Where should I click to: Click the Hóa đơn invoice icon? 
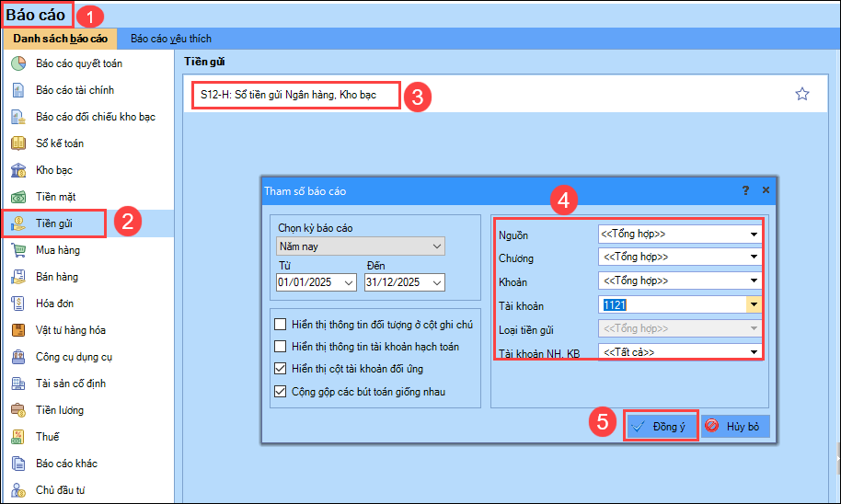17,304
